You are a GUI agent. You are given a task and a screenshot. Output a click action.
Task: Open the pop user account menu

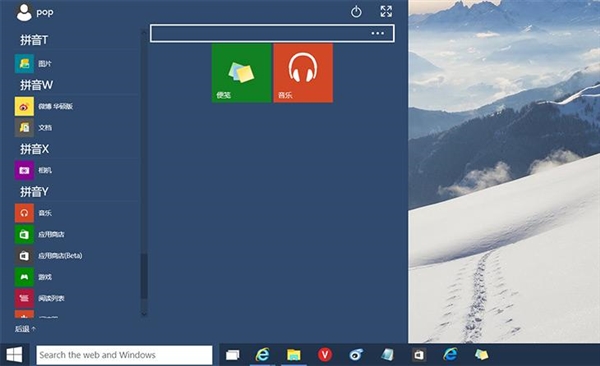[34, 12]
